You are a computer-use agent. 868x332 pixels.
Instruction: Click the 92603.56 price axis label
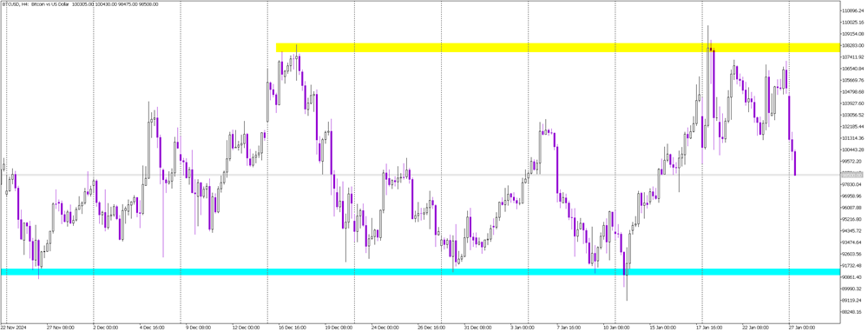[852, 254]
